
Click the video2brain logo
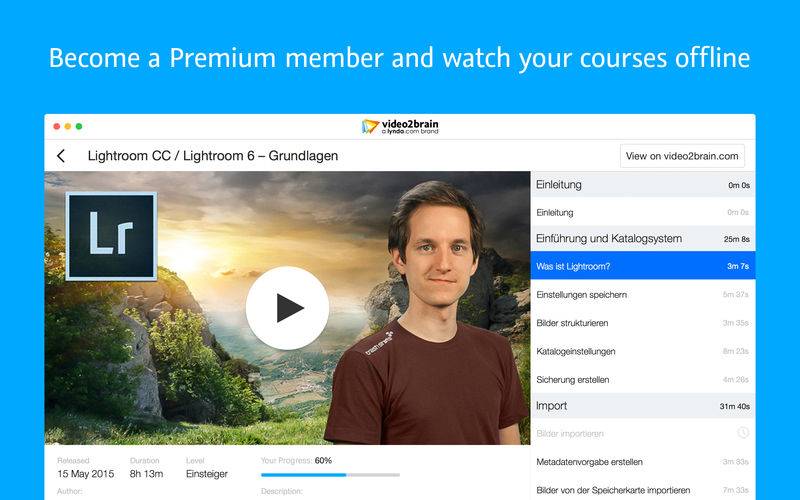click(400, 127)
